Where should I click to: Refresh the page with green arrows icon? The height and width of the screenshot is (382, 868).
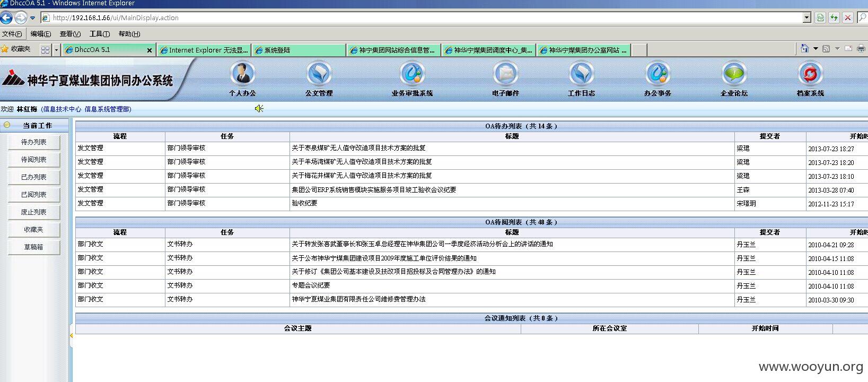click(834, 18)
